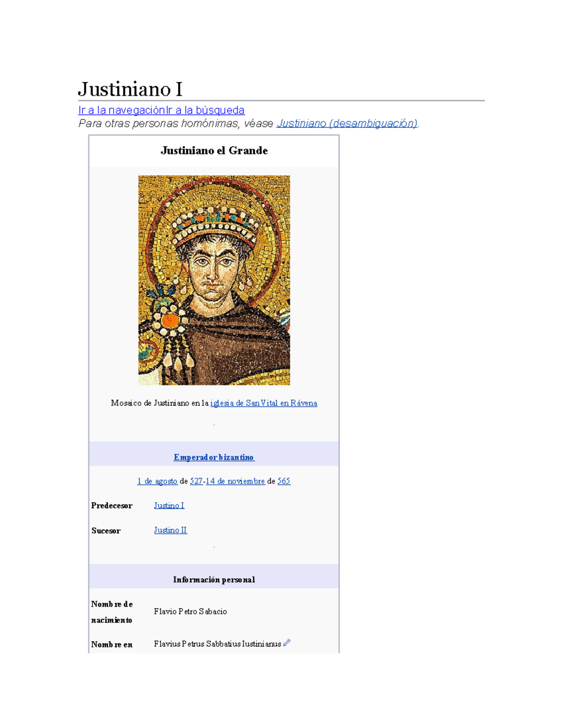This screenshot has width=563, height=728.
Task: Open the year '565' link
Action: coord(284,481)
